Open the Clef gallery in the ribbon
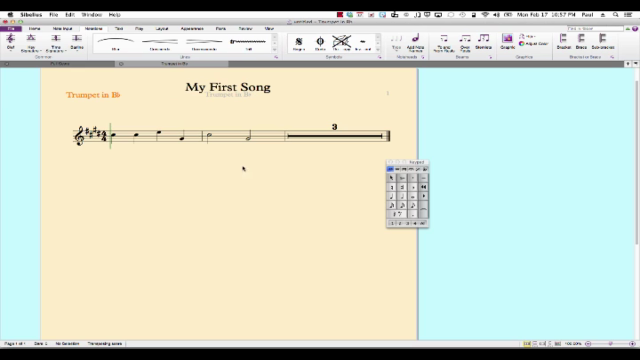 pos(11,42)
